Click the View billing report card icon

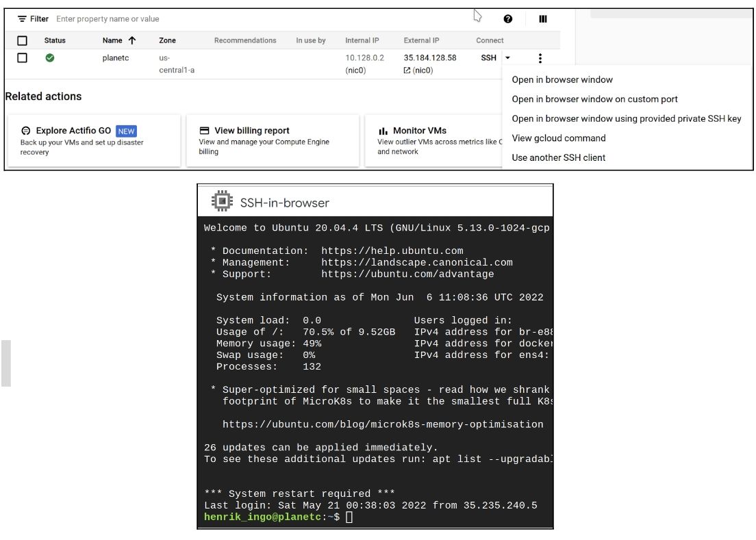pyautogui.click(x=205, y=131)
